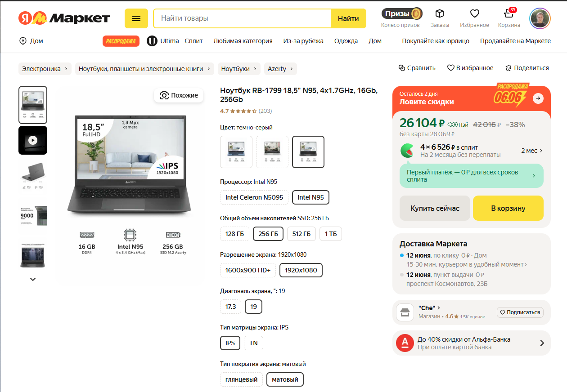
Task: Expand the split payment '2 мес' selector
Action: [532, 151]
